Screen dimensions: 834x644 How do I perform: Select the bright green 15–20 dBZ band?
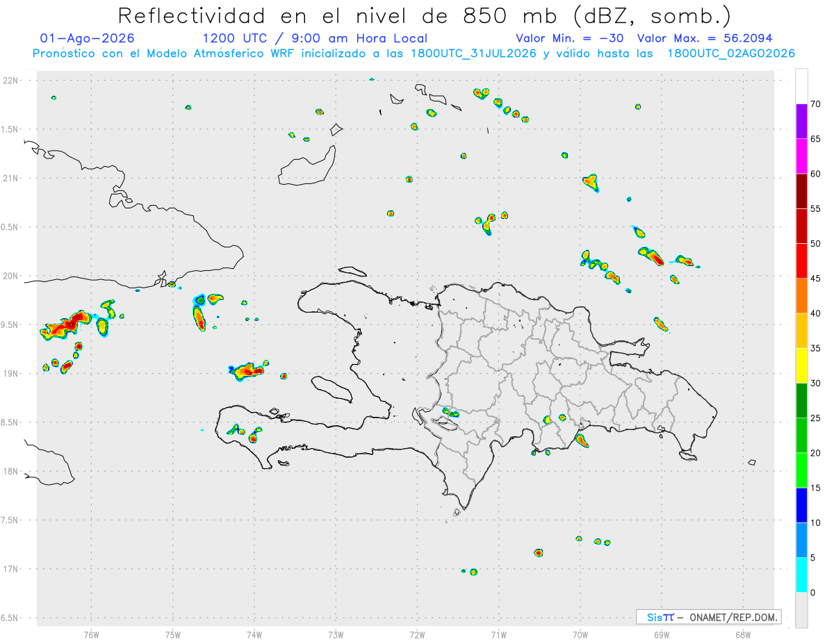(801, 470)
